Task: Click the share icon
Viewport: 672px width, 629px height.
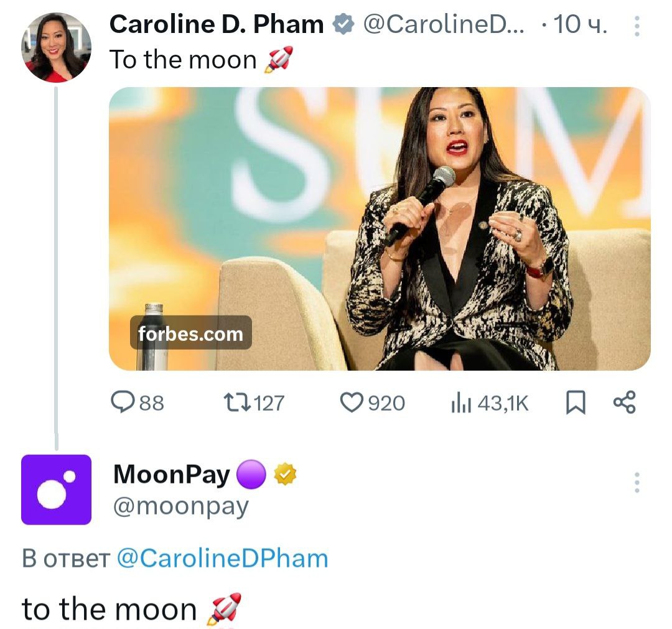Action: (624, 403)
